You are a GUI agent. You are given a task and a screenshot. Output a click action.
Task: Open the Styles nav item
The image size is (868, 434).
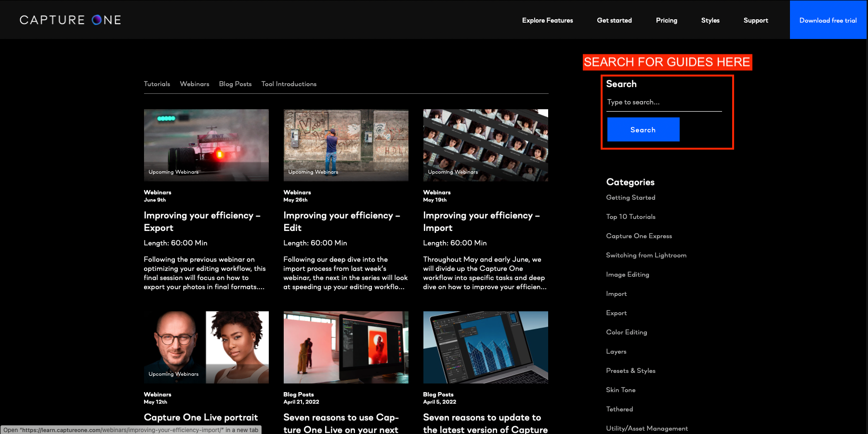(x=710, y=20)
